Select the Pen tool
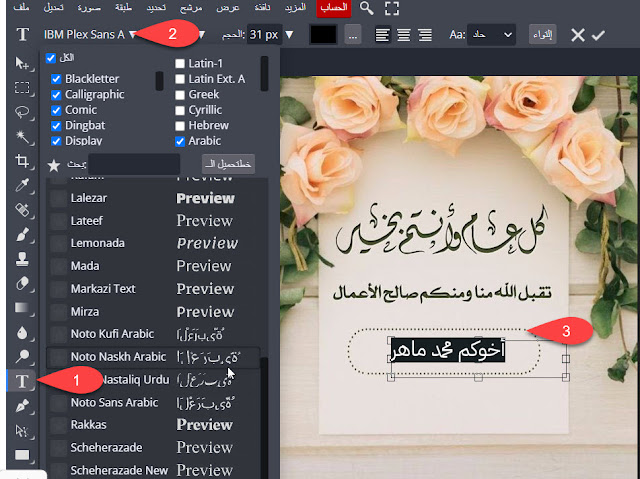640x479 pixels. pyautogui.click(x=22, y=406)
